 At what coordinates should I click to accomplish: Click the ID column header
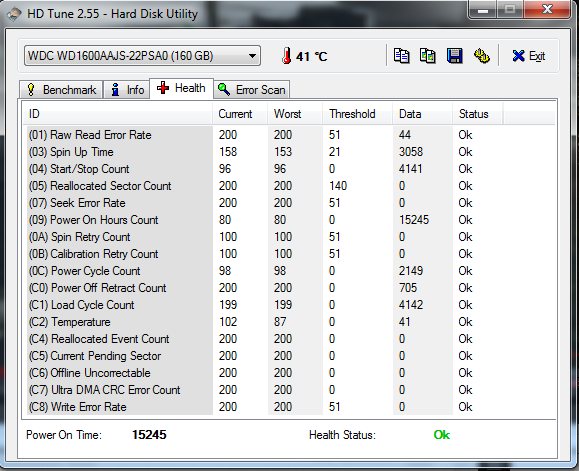[x=117, y=114]
